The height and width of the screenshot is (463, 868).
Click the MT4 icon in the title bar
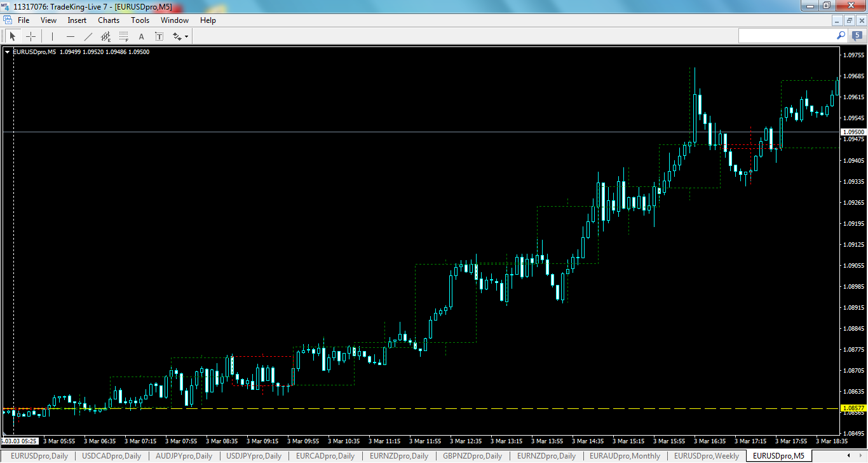[6, 6]
